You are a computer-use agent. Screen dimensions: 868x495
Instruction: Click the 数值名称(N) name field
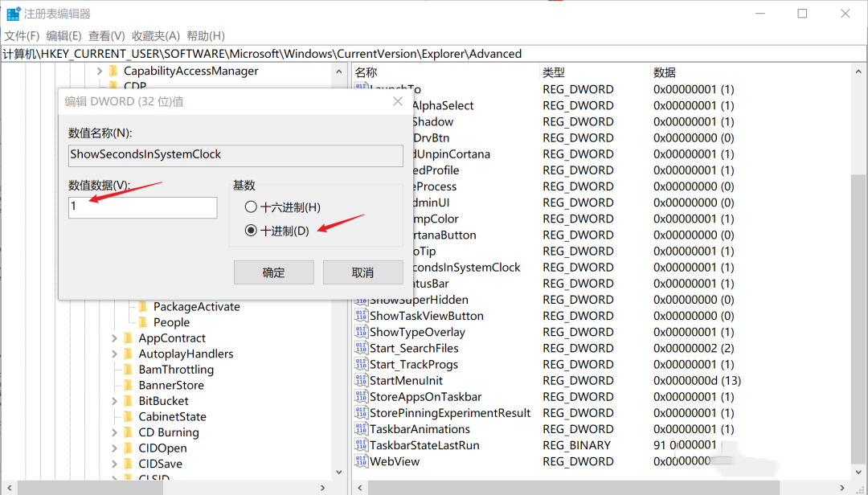[235, 155]
